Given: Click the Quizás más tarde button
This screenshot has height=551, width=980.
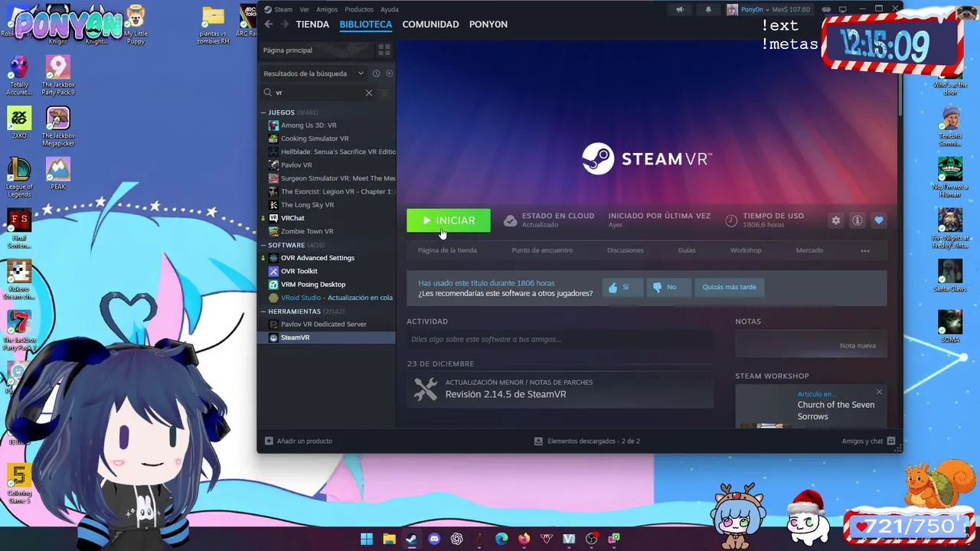Looking at the screenshot, I should [x=729, y=287].
